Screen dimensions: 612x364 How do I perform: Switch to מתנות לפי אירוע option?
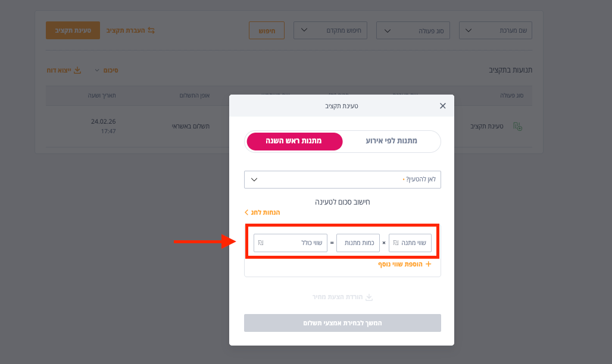392,141
